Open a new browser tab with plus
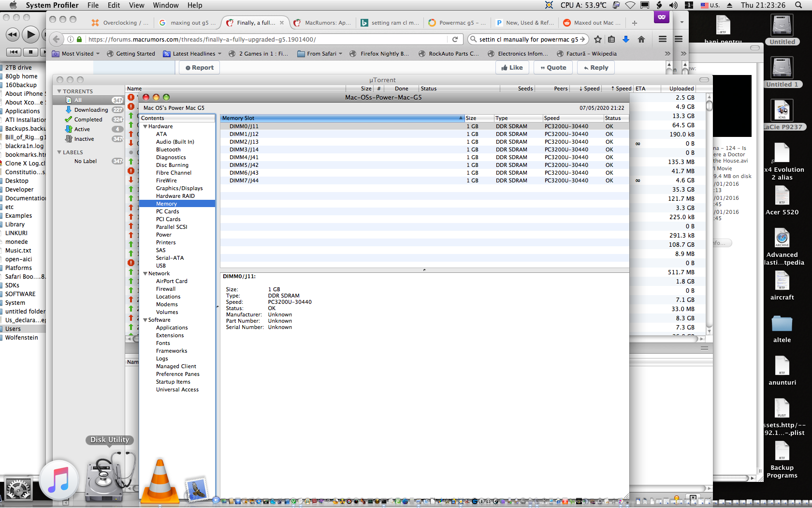812x508 pixels. tap(635, 23)
